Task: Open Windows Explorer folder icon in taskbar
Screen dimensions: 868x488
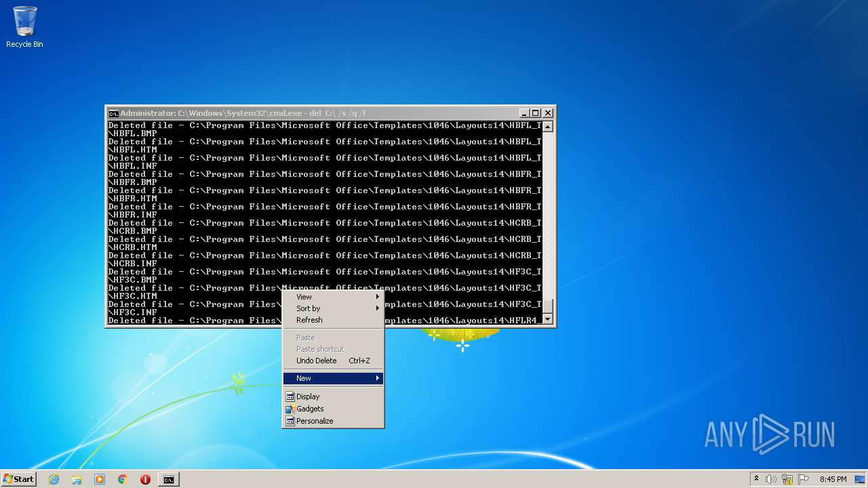Action: pos(77,479)
